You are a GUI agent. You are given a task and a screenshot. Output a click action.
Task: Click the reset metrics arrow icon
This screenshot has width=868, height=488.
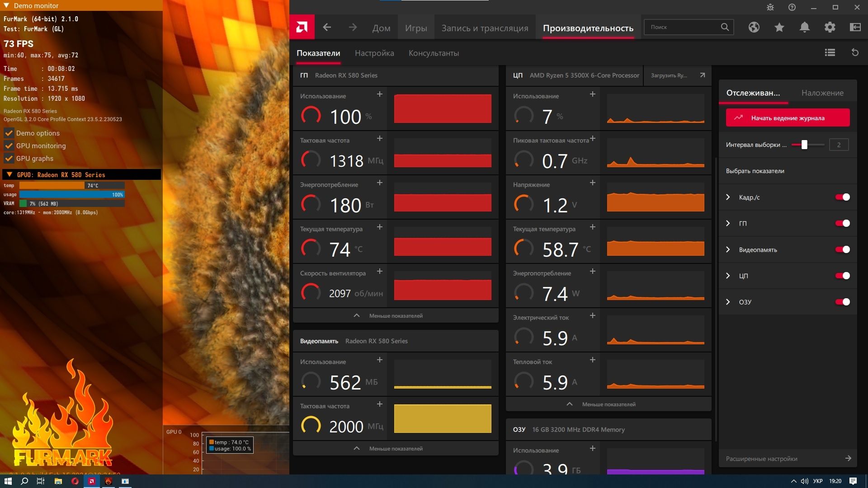(x=855, y=52)
